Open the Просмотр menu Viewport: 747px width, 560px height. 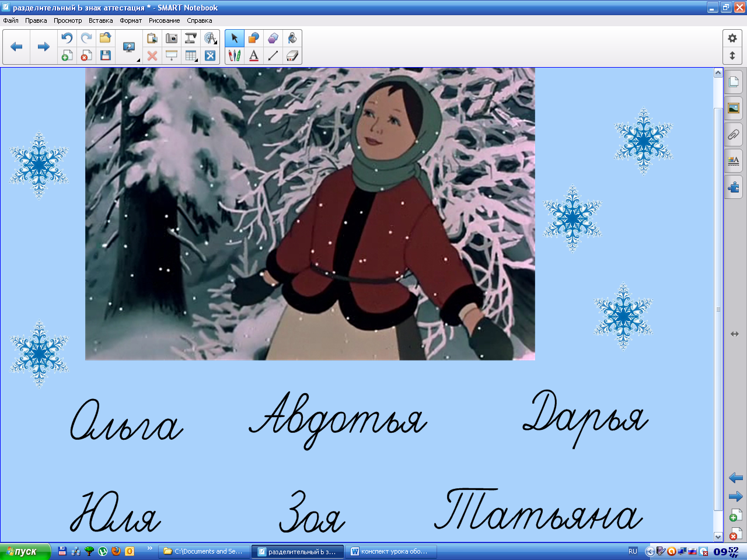[x=68, y=20]
